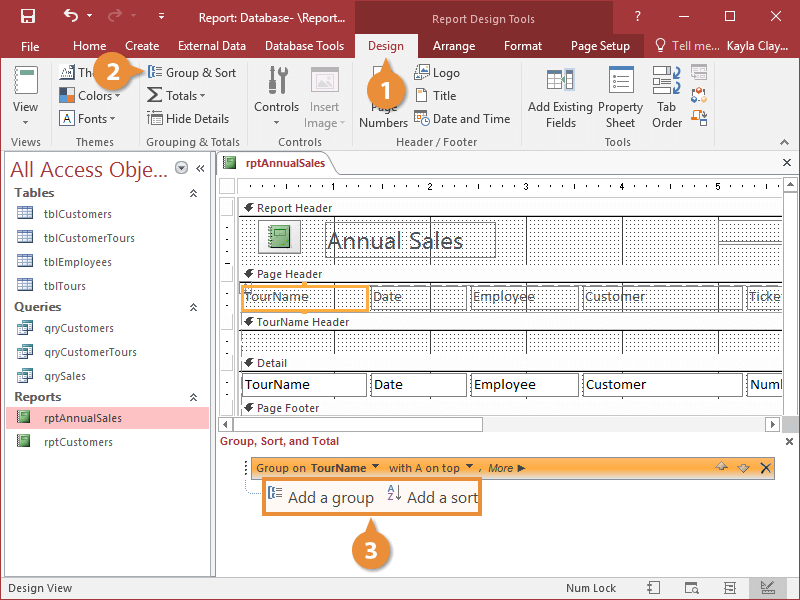Insert Date and Time
800x600 pixels.
coord(462,118)
